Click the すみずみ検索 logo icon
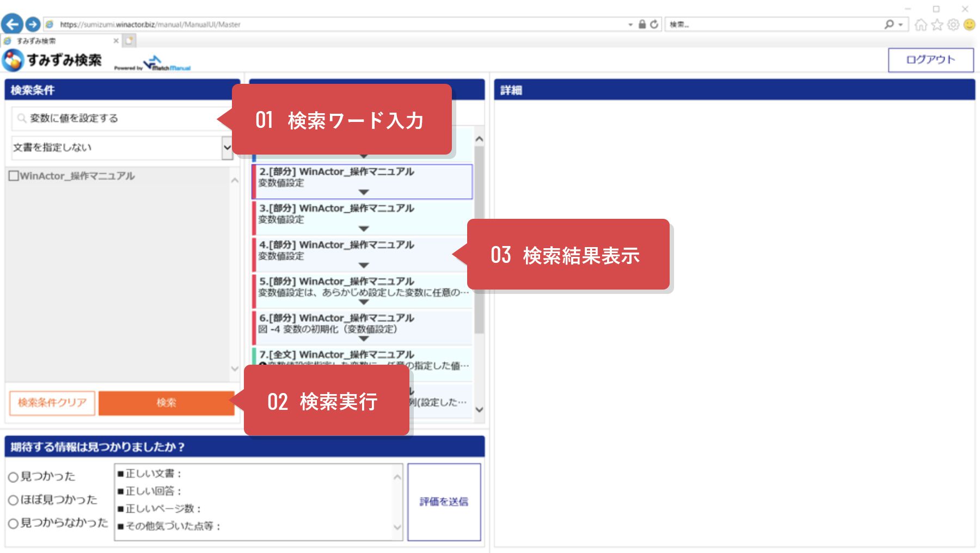 coord(13,59)
